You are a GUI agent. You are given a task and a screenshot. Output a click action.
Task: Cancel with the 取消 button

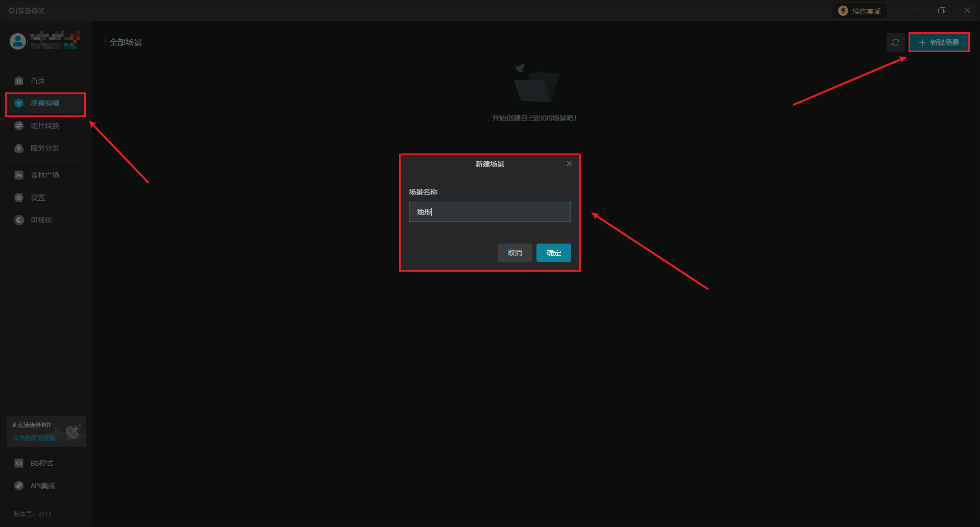[514, 253]
